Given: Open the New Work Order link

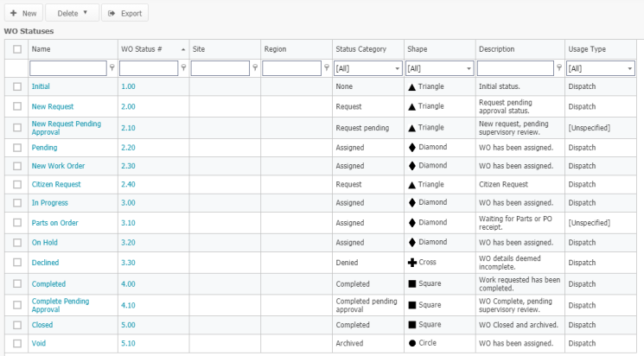Looking at the screenshot, I should click(x=58, y=166).
